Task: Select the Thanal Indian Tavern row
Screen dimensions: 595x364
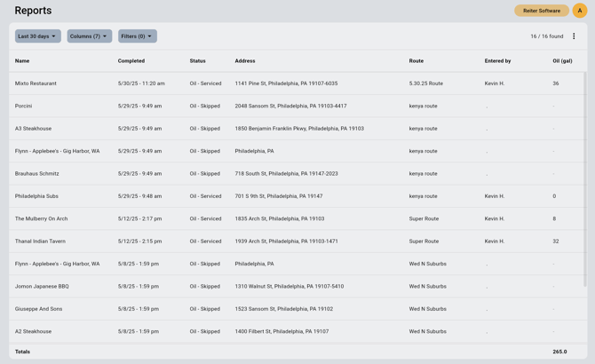Action: [x=40, y=241]
